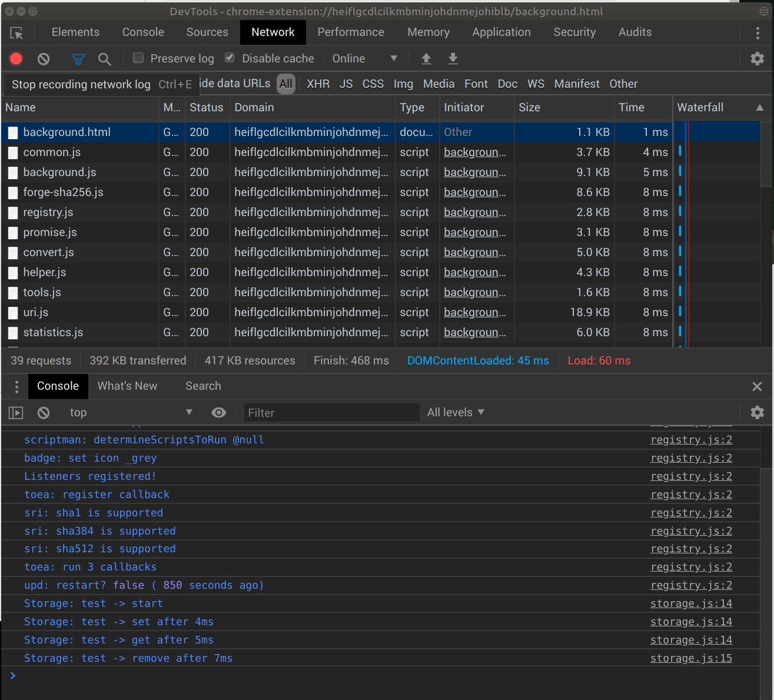Disable the Disable cache option

pos(229,58)
